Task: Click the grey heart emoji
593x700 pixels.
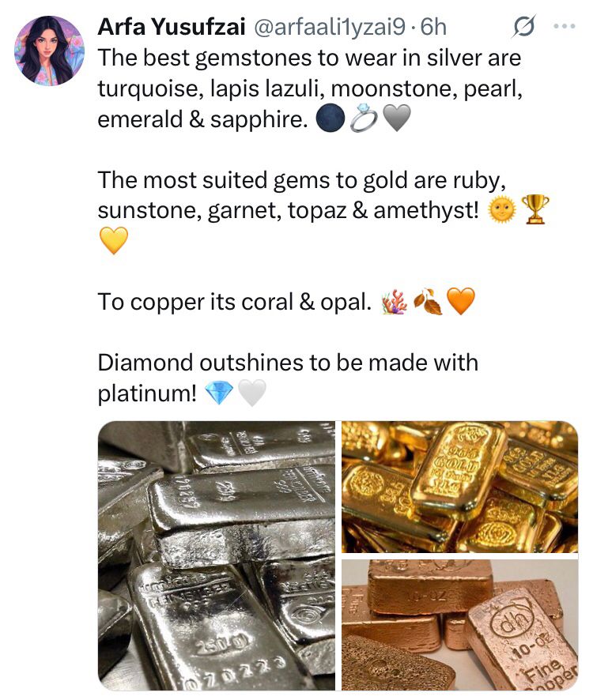Action: [397, 119]
